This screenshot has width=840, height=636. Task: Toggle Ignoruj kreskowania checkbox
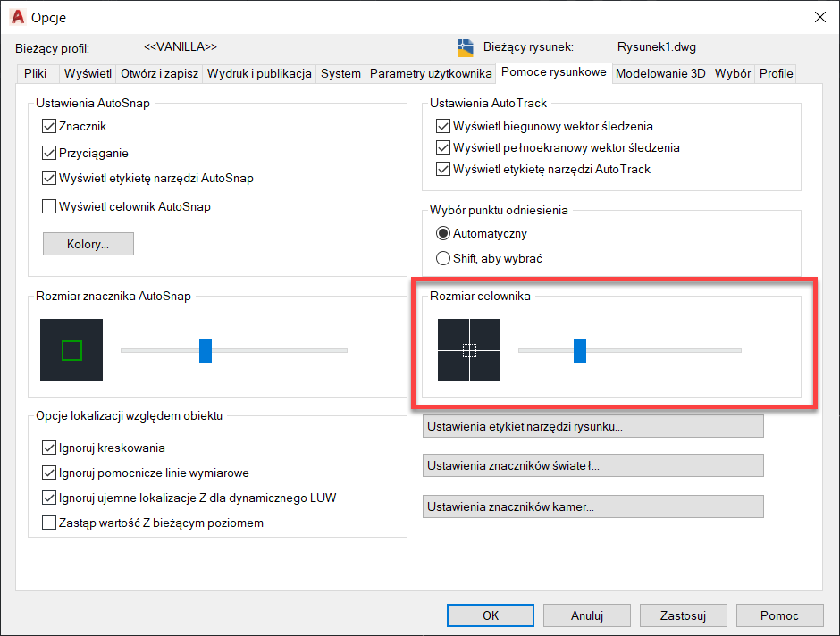pyautogui.click(x=49, y=448)
